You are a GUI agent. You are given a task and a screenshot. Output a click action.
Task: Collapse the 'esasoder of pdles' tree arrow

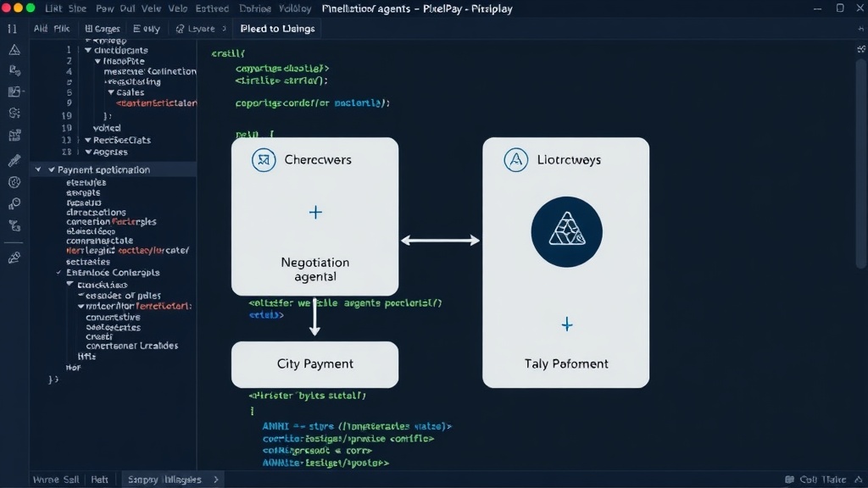point(81,295)
